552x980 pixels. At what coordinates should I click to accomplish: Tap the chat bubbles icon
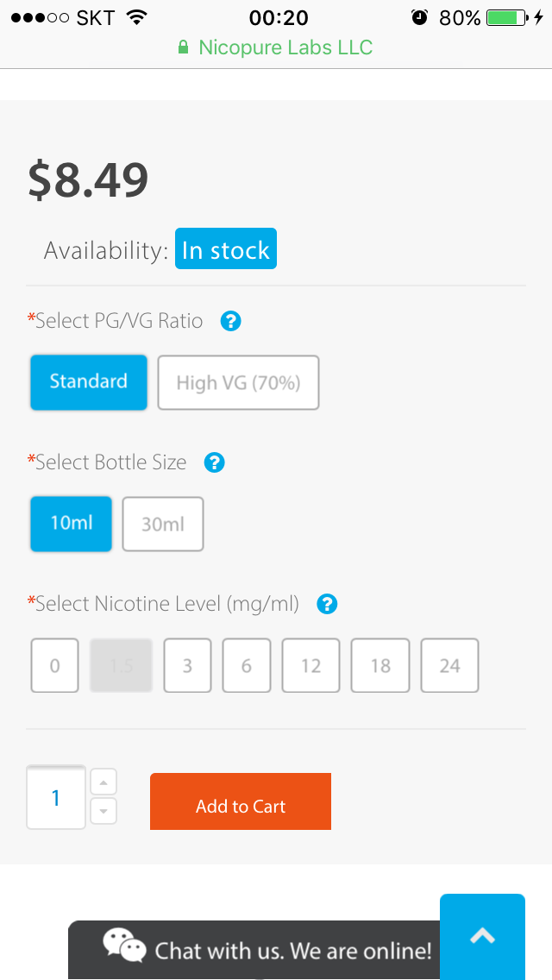(124, 946)
